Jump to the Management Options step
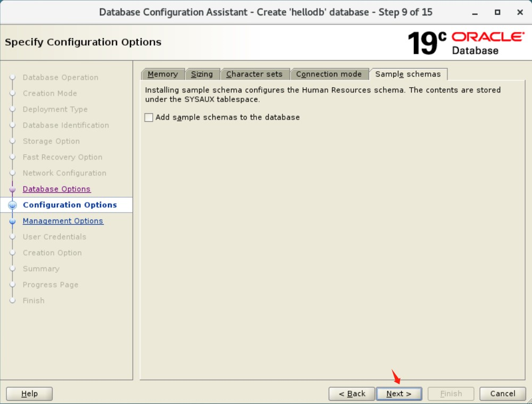 pyautogui.click(x=63, y=221)
